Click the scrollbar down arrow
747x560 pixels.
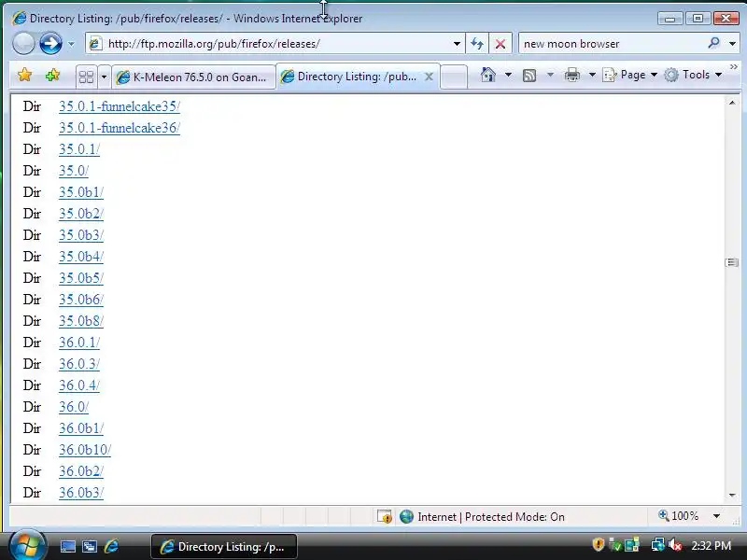[732, 496]
